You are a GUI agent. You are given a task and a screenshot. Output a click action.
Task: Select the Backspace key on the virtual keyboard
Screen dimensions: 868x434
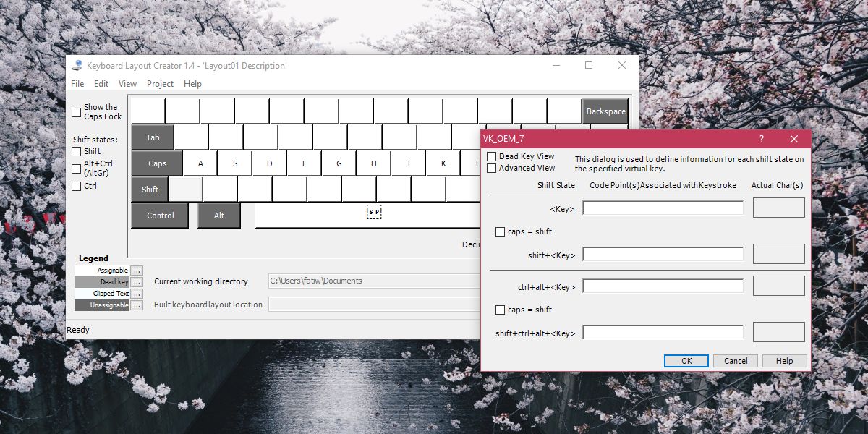606,111
